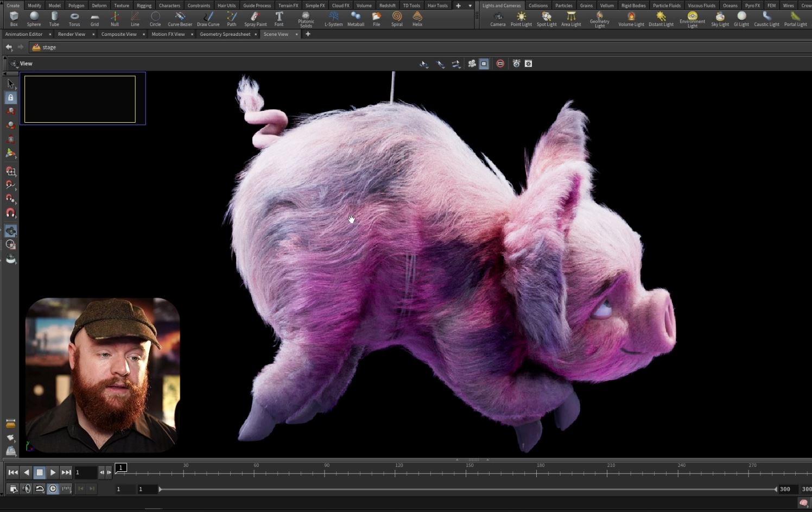The width and height of the screenshot is (812, 512).
Task: Add a Volume Light
Action: pos(631,19)
